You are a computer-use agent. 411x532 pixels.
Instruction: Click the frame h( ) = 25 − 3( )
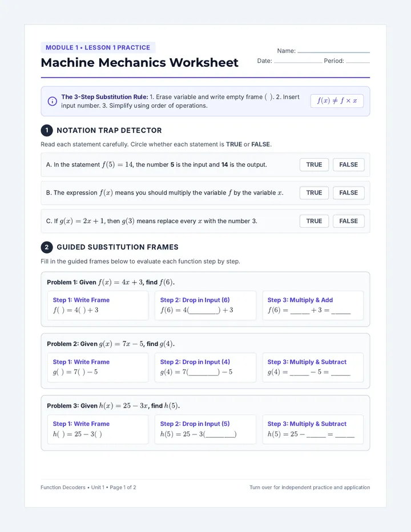click(x=78, y=434)
